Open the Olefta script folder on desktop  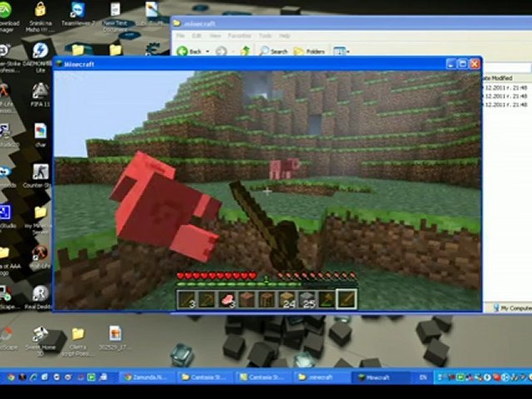click(78, 341)
